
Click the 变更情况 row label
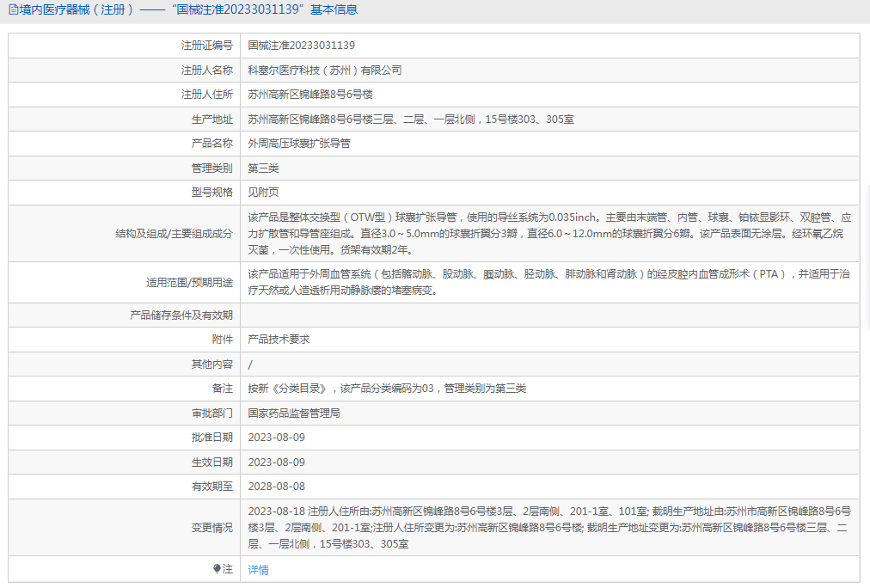212,528
